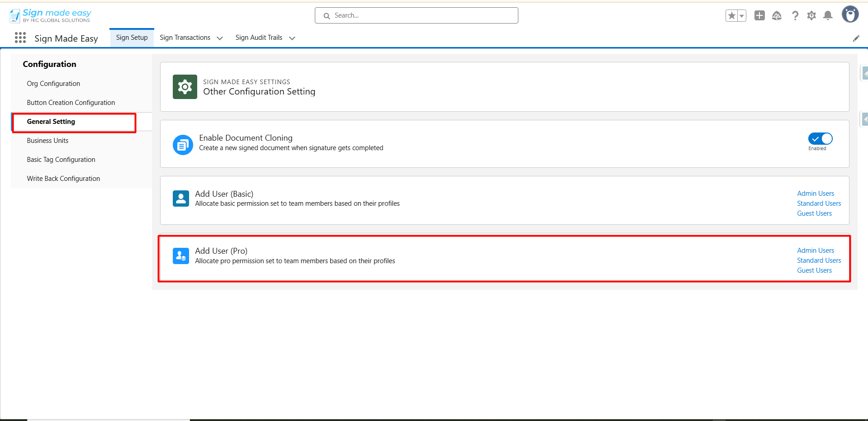Click the Configuration sidebar heading

pos(50,64)
